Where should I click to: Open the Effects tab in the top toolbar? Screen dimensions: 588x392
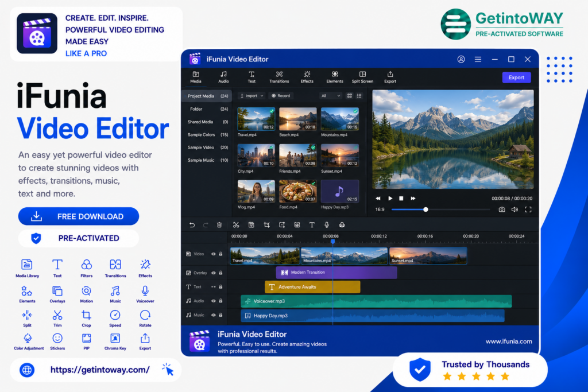307,77
